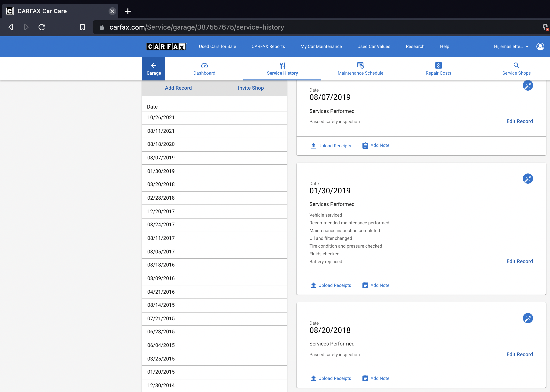Select the CARFAX Car Care browser tab
Image resolution: width=550 pixels, height=392 pixels.
point(60,11)
